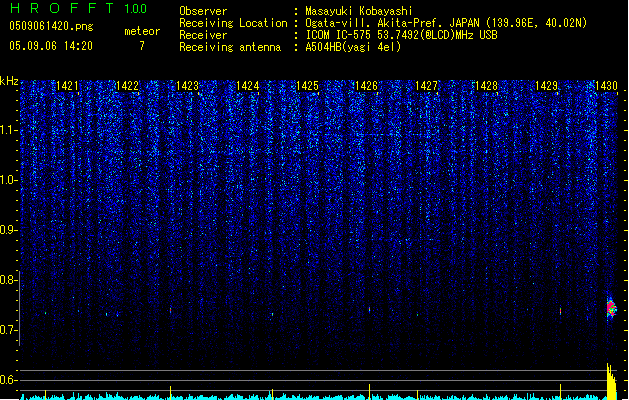Click the date stamp 05.09.06 14:20
Image resolution: width=629 pixels, height=400 pixels.
(x=51, y=46)
